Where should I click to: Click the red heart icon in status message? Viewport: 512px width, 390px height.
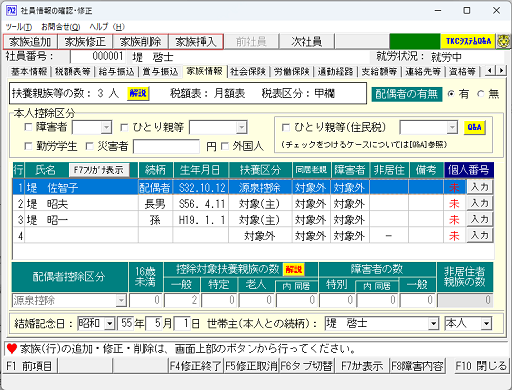coord(12,349)
